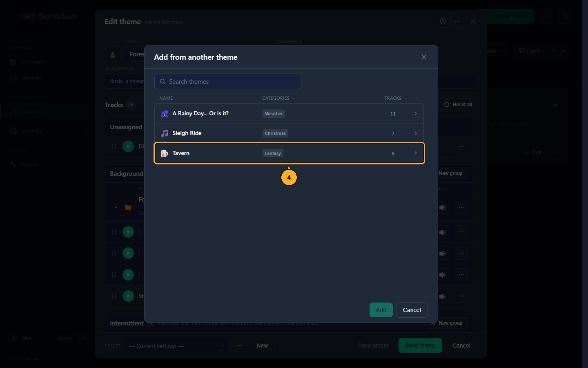The height and width of the screenshot is (368, 588).
Task: Play the track in the Unassigned section
Action: [128, 146]
